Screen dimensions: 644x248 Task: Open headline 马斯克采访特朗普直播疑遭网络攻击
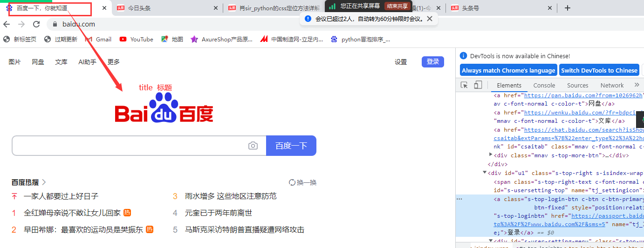(x=245, y=229)
